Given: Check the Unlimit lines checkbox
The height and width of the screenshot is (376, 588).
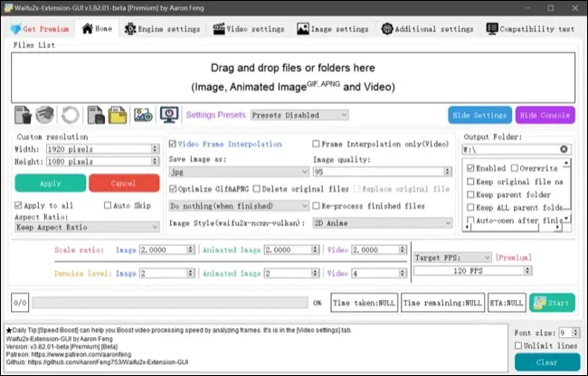Looking at the screenshot, I should click(x=518, y=345).
